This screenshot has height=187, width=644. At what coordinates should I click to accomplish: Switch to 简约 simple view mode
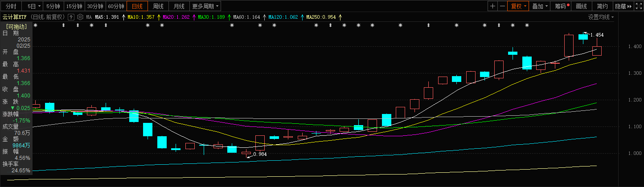pos(602,6)
